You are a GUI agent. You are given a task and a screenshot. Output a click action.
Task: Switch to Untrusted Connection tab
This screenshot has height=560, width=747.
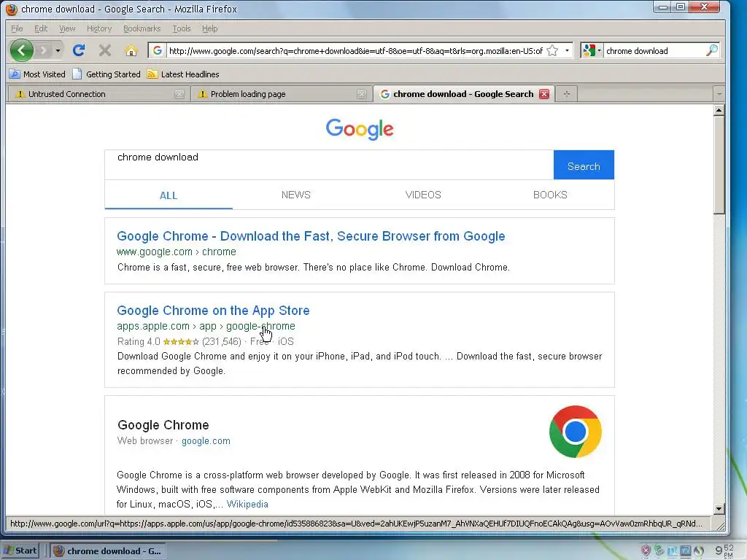98,94
